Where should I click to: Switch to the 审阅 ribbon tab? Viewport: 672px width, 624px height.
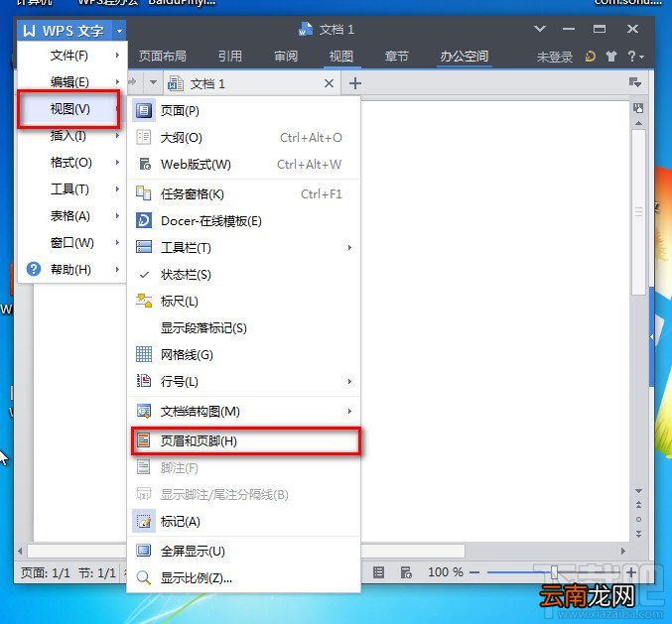(x=286, y=57)
